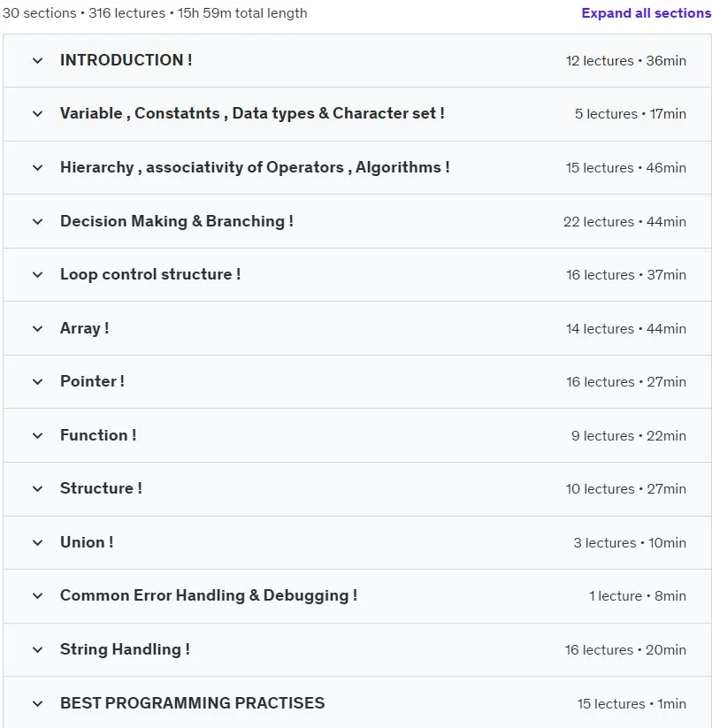
Task: Click the Structure section title
Action: (101, 488)
